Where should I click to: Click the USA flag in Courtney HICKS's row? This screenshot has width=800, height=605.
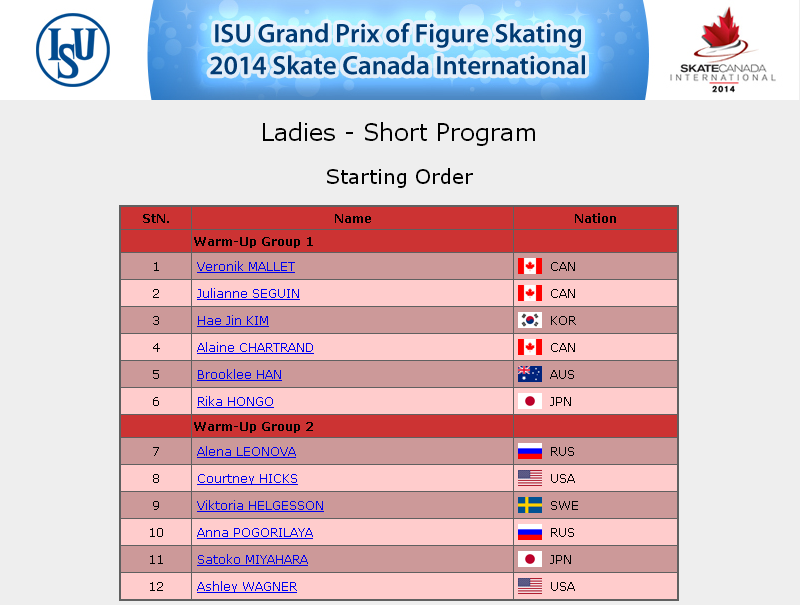point(530,478)
